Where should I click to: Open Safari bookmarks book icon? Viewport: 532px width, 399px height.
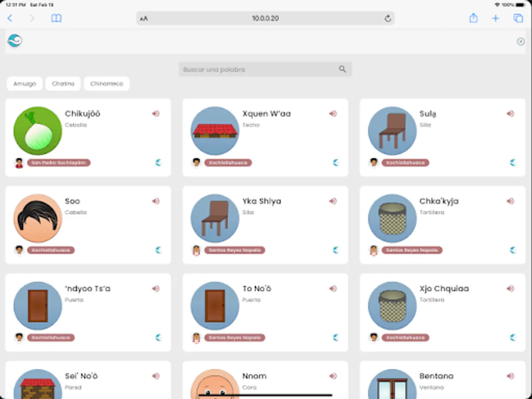pyautogui.click(x=56, y=18)
